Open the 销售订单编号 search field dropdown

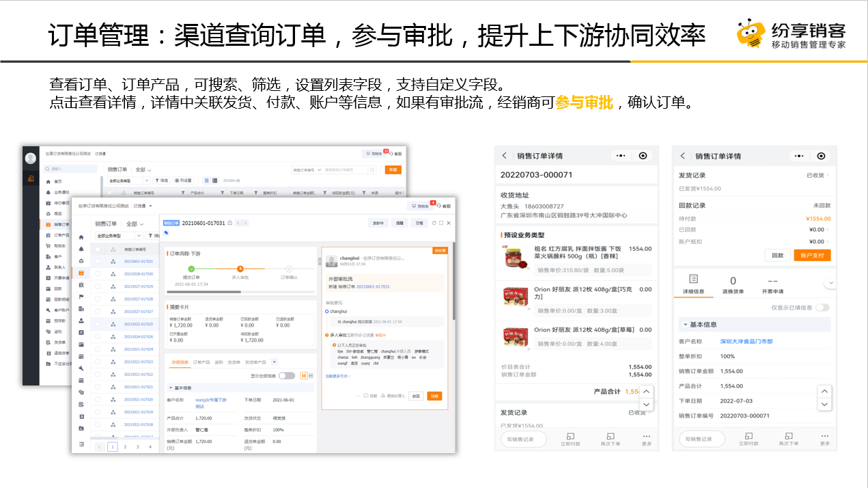click(x=307, y=170)
